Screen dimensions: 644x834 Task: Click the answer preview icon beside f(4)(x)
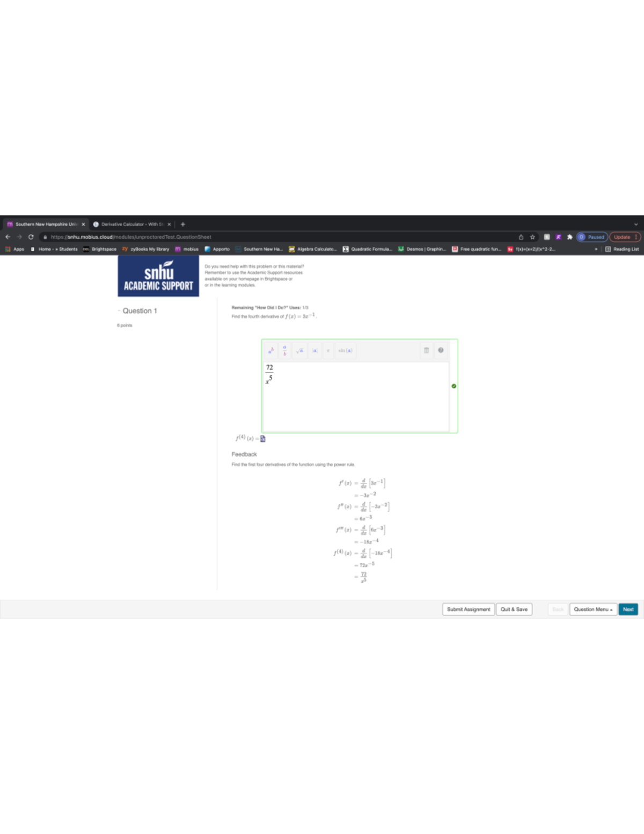pos(263,439)
